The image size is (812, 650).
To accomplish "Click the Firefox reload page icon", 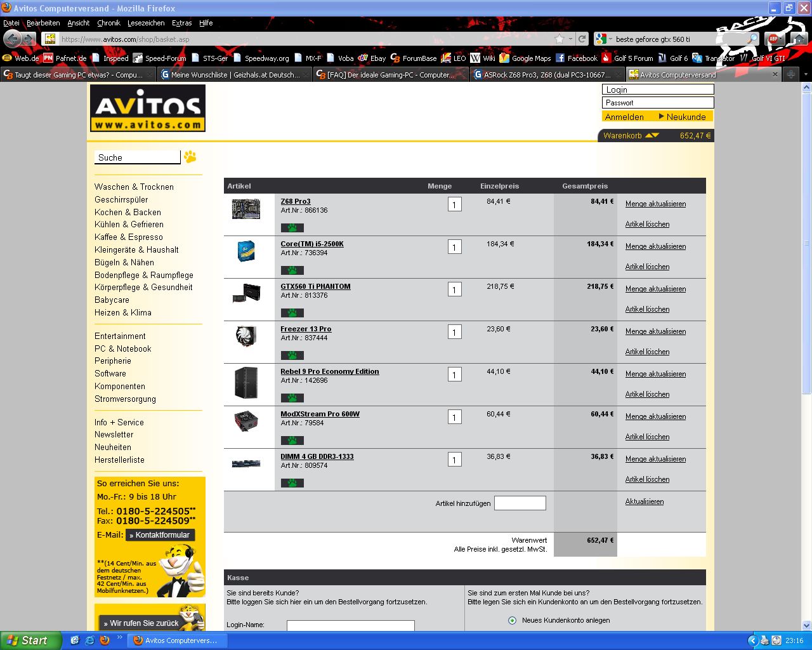I will click(582, 39).
